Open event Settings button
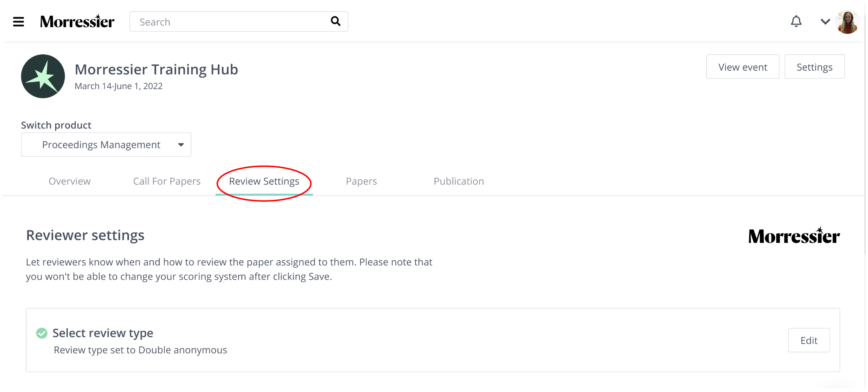The width and height of the screenshot is (868, 392). [x=814, y=67]
